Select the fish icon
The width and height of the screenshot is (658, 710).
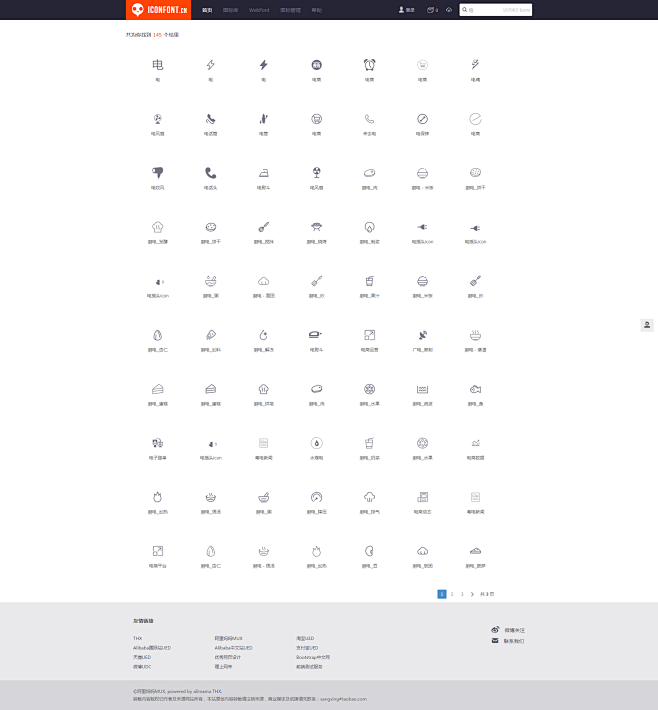(475, 389)
